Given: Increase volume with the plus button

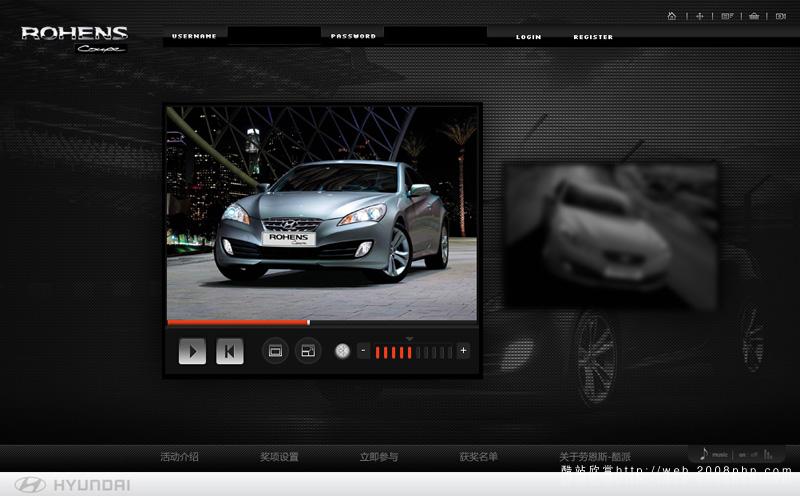Looking at the screenshot, I should [463, 351].
